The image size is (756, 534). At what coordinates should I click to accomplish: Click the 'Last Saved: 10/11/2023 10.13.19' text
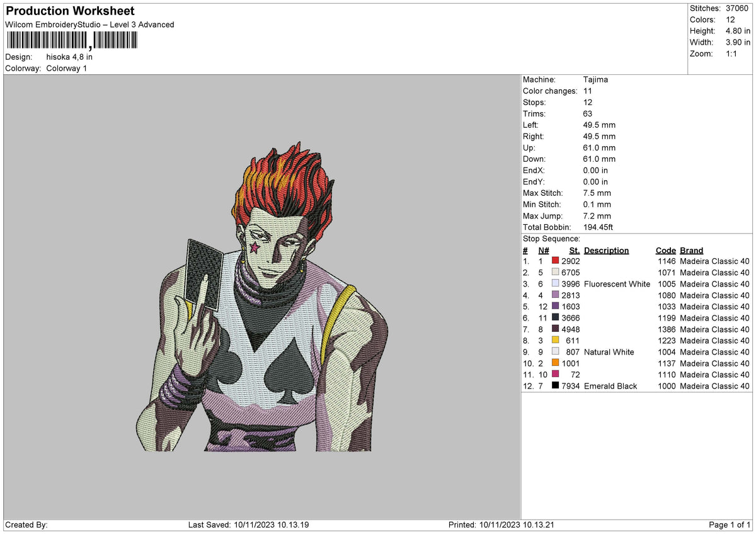pos(249,525)
